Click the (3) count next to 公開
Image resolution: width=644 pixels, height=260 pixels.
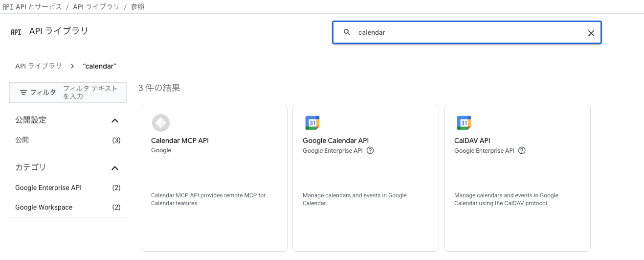click(x=116, y=140)
